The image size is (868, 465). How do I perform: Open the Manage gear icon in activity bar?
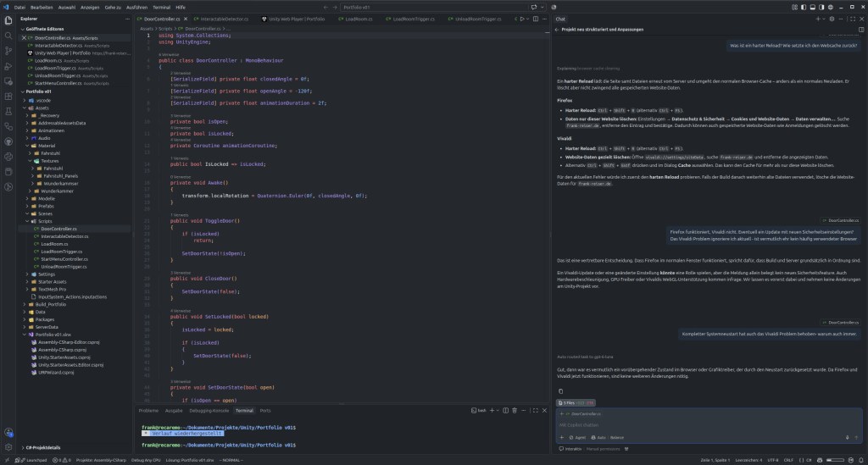pos(8,447)
